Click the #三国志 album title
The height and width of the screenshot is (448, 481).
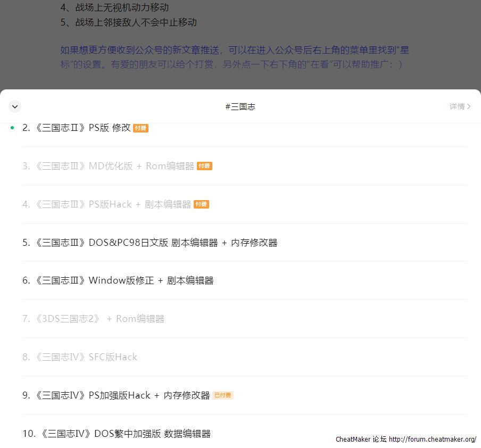240,106
